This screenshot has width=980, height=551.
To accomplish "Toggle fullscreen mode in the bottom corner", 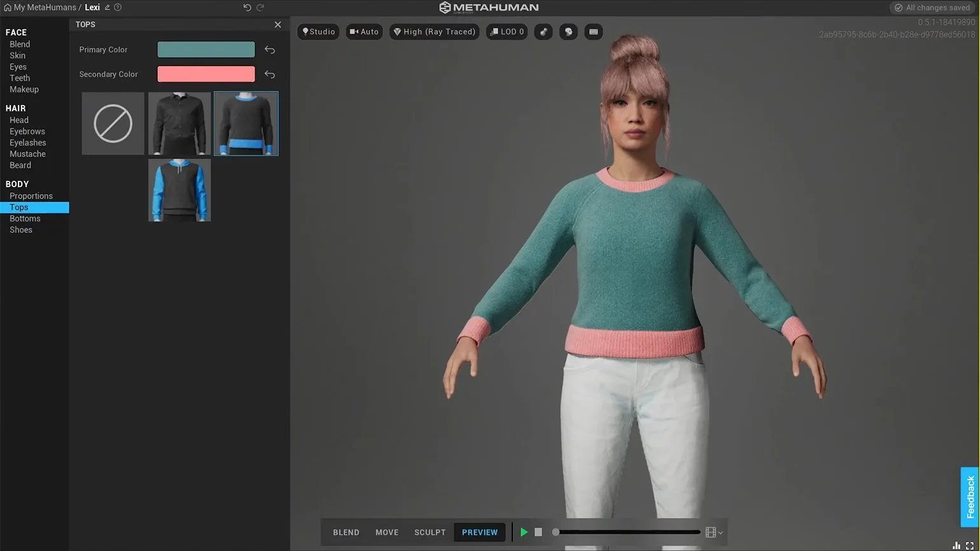I will coord(970,545).
